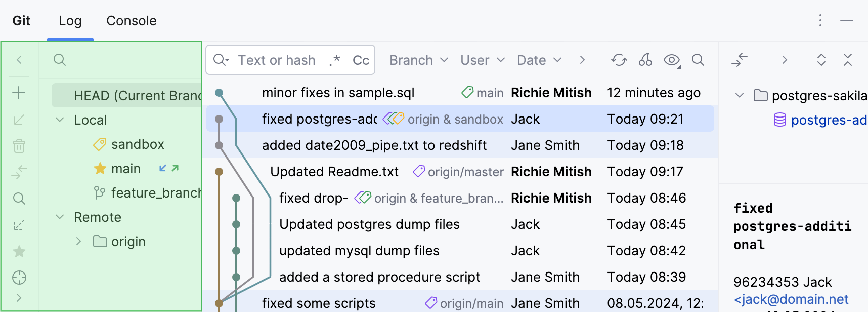Open the Branch filter dropdown

coord(418,60)
